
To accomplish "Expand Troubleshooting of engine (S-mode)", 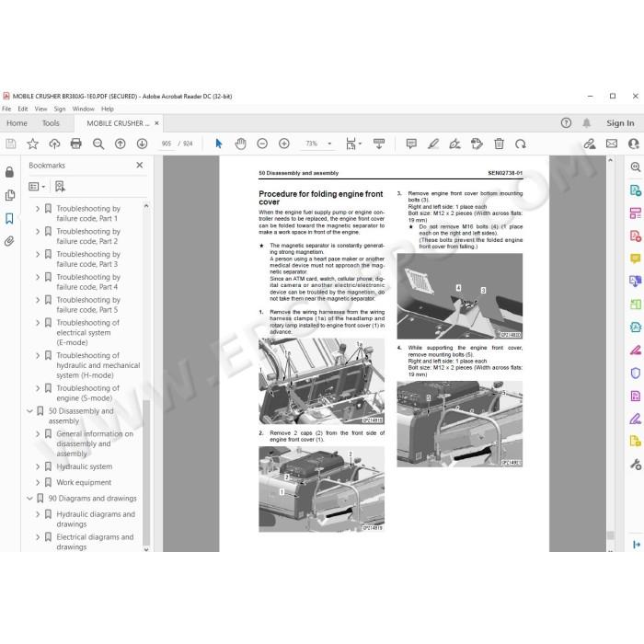I will pyautogui.click(x=38, y=388).
